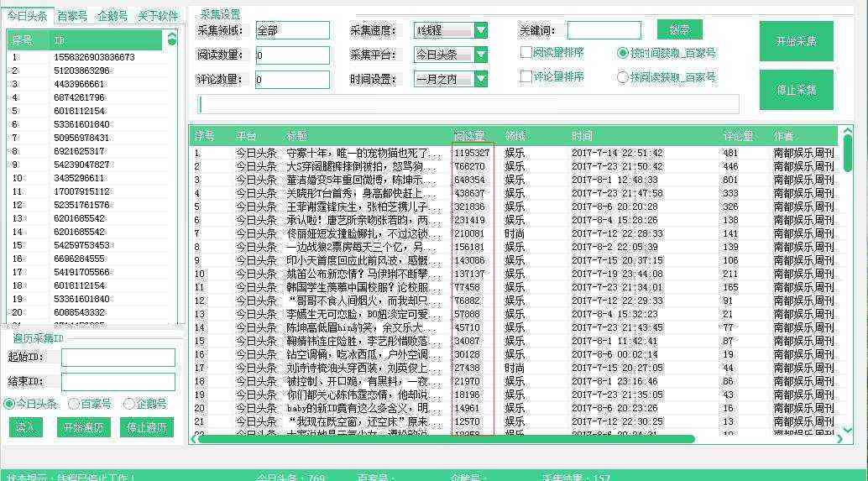Select row titled 姚笛公布新恋情
Screen dimensions: 868x481
(515, 274)
